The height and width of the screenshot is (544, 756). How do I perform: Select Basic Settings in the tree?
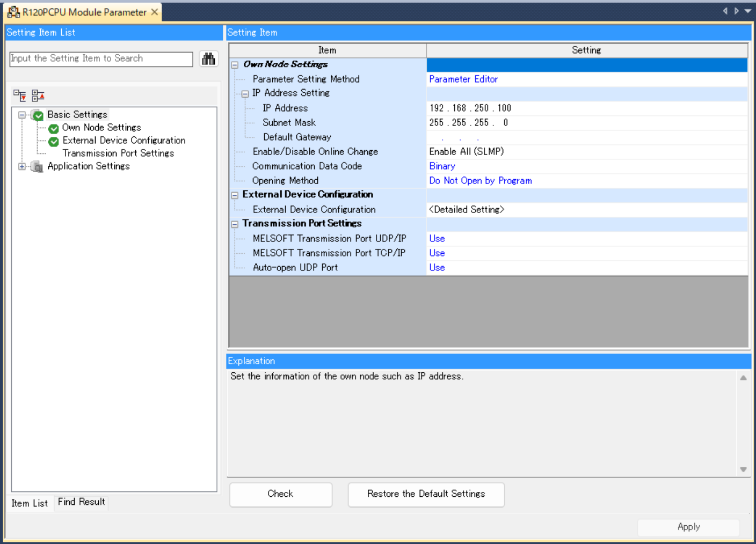click(x=77, y=115)
